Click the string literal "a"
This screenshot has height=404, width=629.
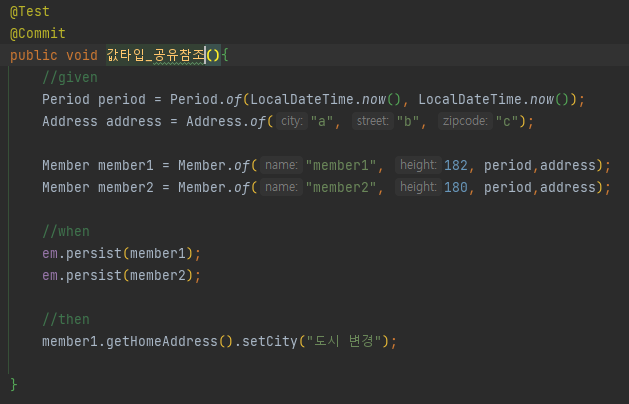pos(322,122)
